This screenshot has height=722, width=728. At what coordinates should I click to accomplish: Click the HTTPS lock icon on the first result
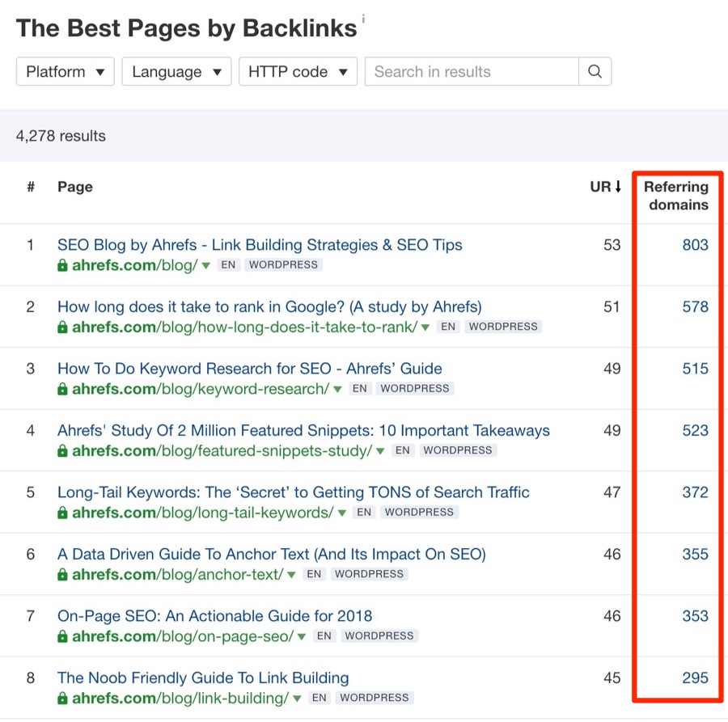[62, 265]
